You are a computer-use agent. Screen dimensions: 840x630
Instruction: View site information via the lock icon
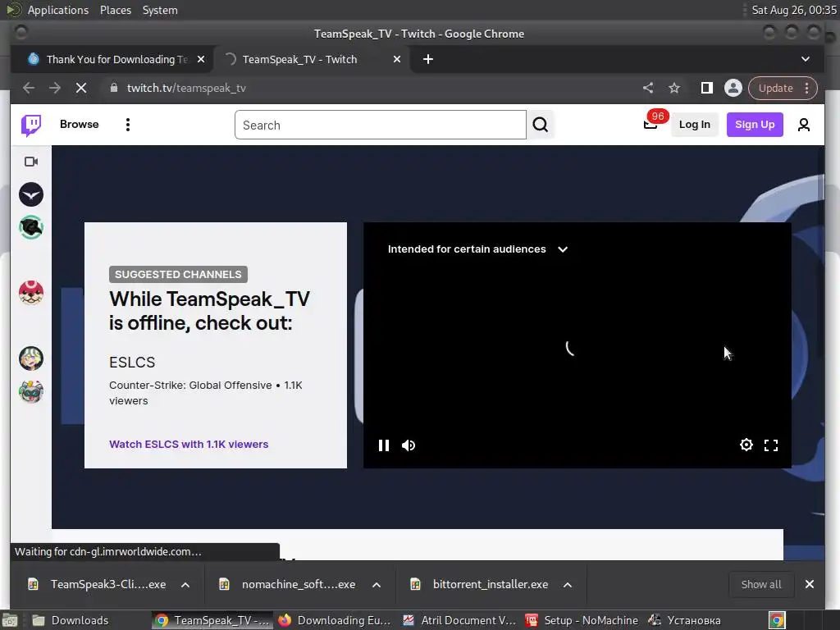pyautogui.click(x=113, y=88)
